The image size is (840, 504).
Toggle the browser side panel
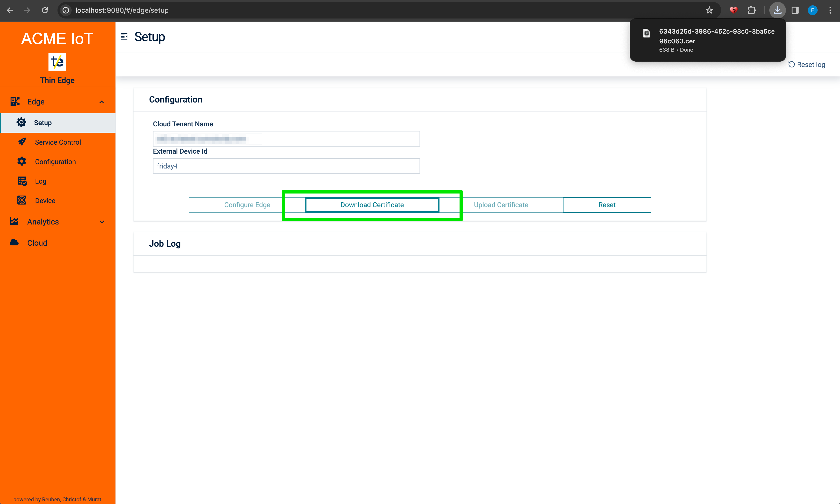[795, 10]
